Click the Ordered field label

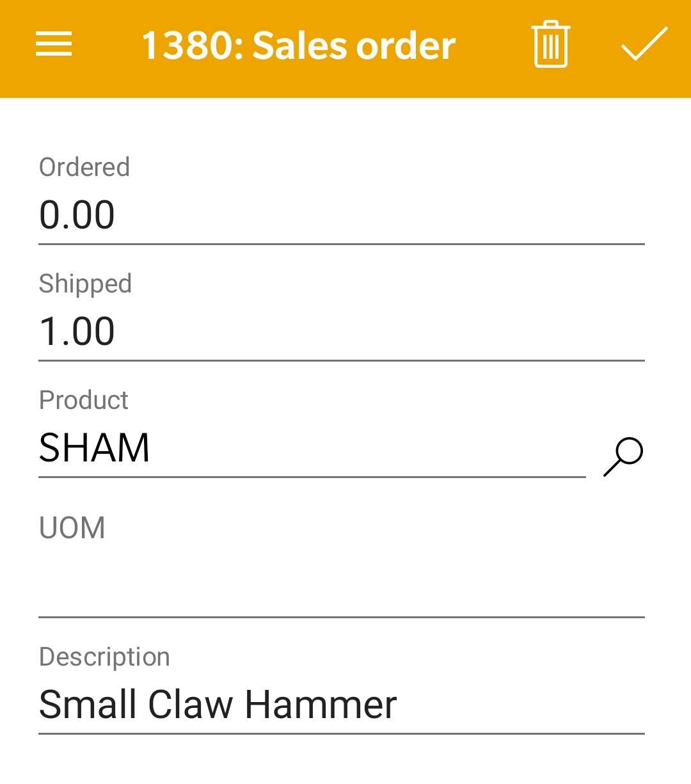click(x=84, y=167)
